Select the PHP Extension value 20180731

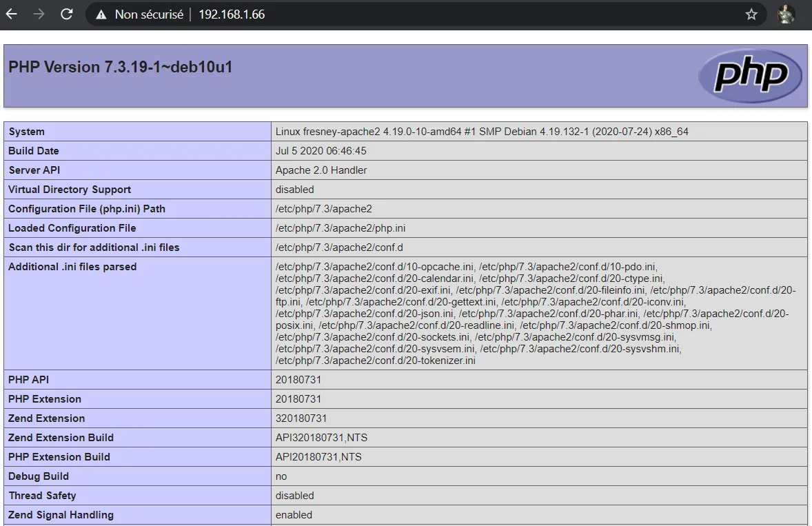pos(298,398)
